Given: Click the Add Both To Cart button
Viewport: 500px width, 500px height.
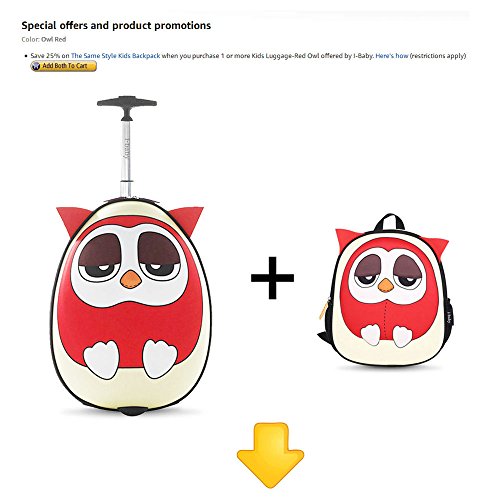Looking at the screenshot, I should pyautogui.click(x=63, y=66).
